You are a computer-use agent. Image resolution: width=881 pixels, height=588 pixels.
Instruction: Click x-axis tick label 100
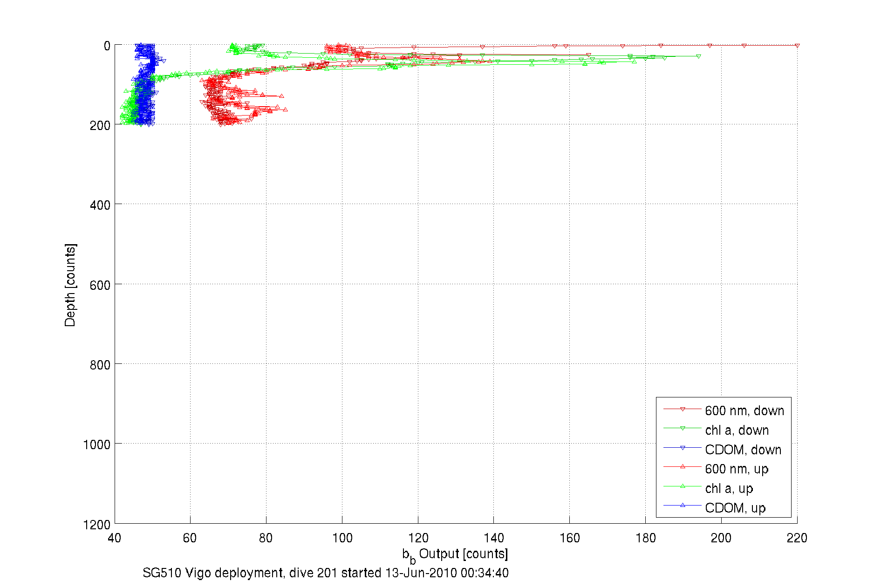click(342, 538)
